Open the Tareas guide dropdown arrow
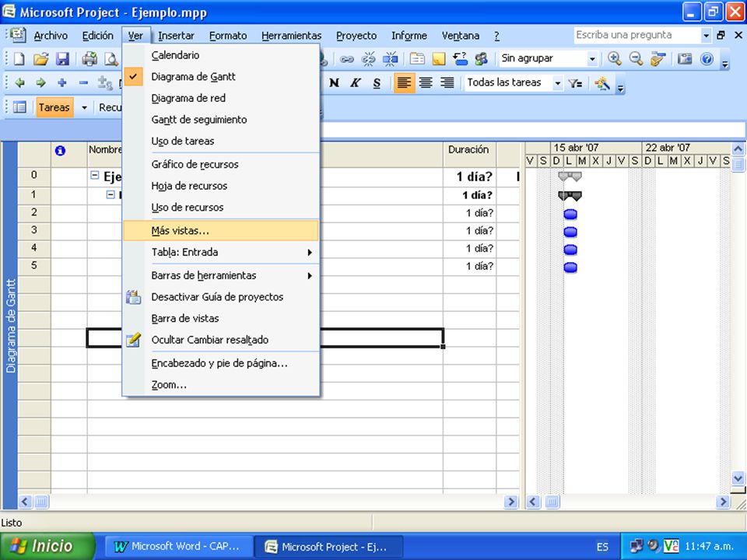747x560 pixels. 84,107
